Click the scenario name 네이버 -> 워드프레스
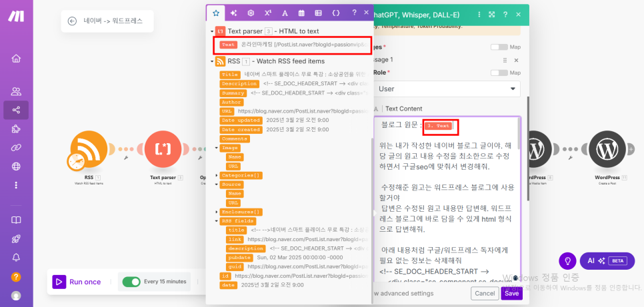The height and width of the screenshot is (307, 644). pos(113,21)
